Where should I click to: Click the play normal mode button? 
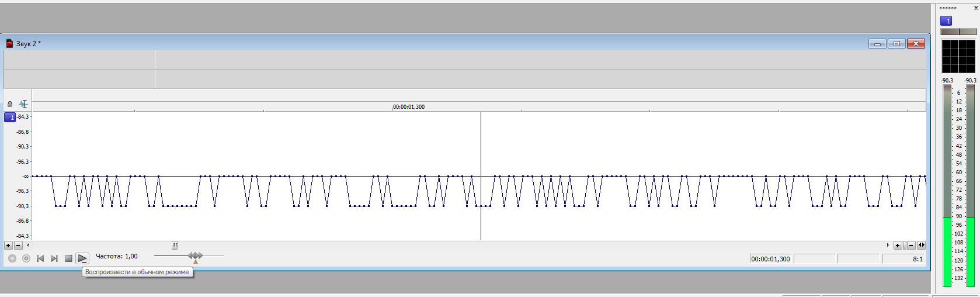tap(82, 258)
